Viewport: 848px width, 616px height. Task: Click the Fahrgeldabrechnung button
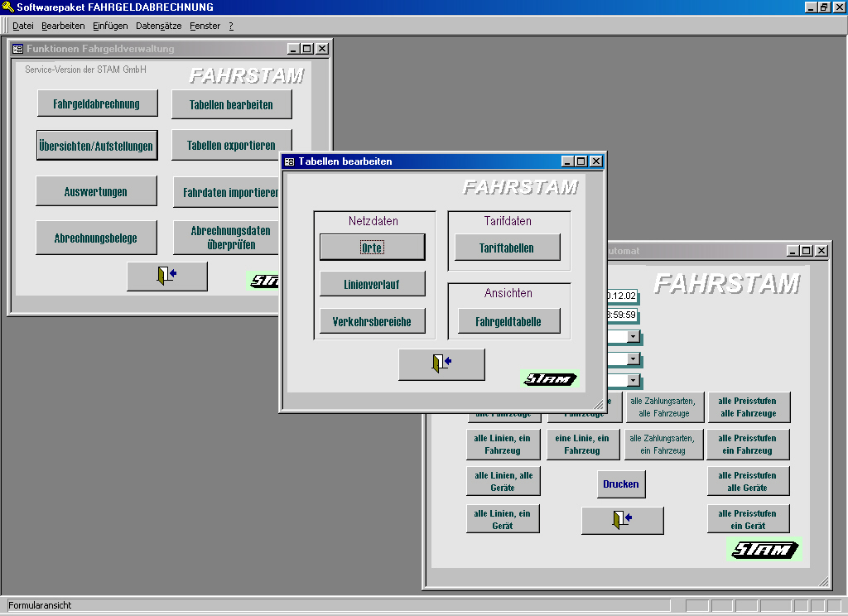pos(96,104)
